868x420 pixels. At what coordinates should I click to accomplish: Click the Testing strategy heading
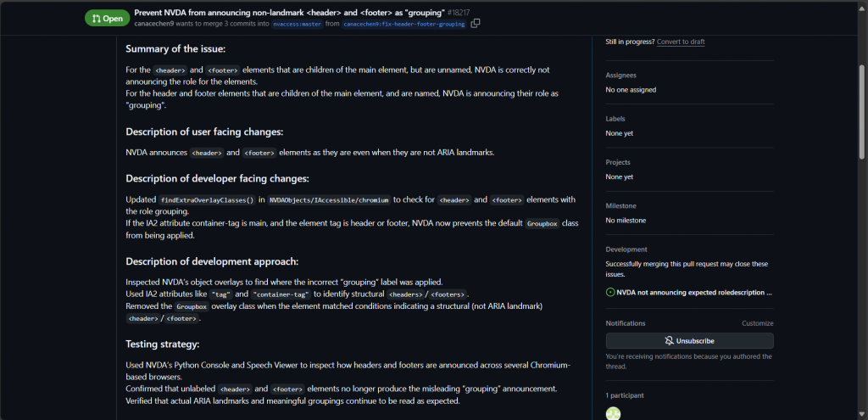(x=162, y=344)
